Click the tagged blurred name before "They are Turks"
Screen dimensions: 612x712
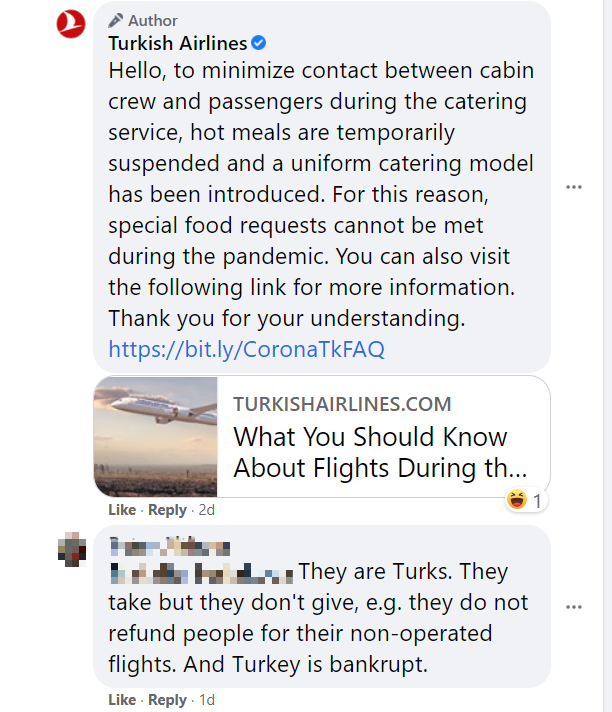point(201,573)
